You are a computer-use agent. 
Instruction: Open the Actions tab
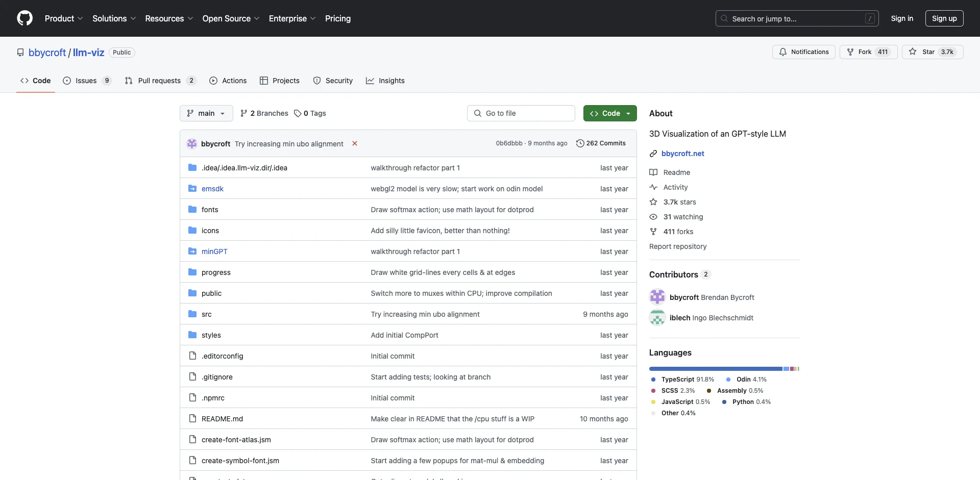[228, 81]
